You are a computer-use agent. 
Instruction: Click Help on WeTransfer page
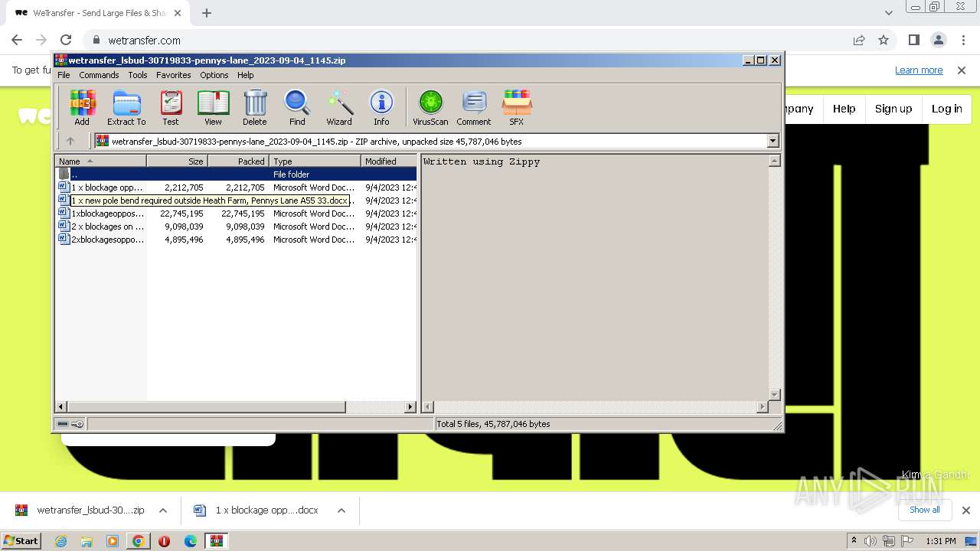click(844, 109)
